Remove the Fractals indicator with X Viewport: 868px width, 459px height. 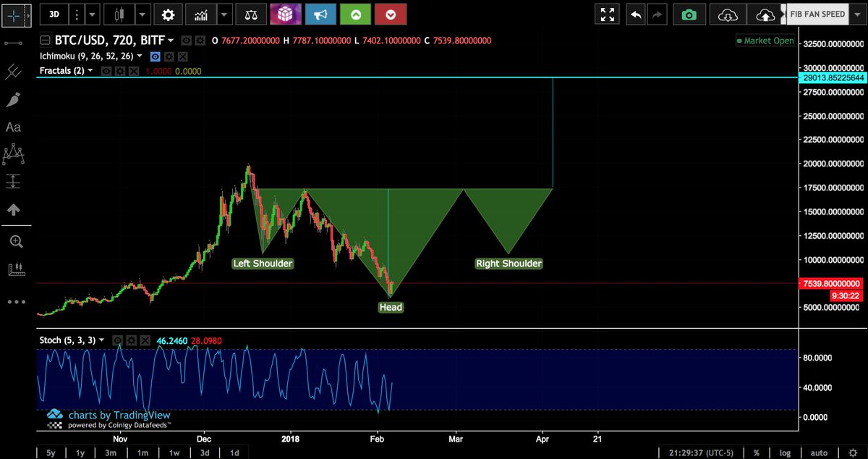[x=132, y=71]
